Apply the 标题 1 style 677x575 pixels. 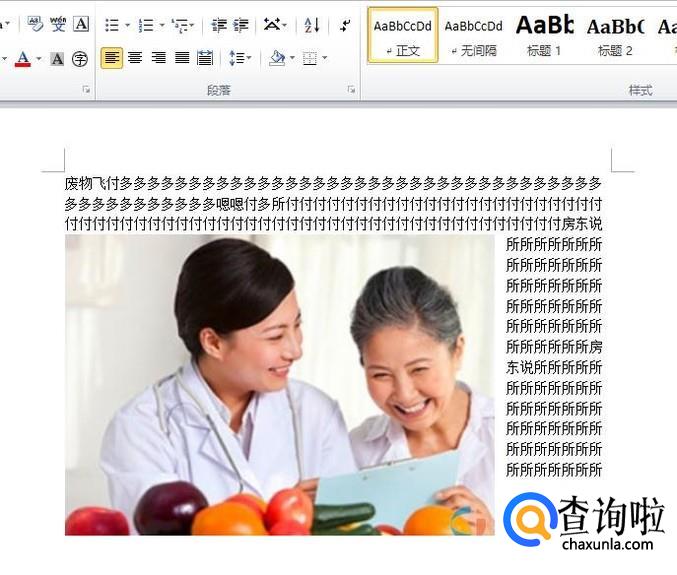click(544, 34)
